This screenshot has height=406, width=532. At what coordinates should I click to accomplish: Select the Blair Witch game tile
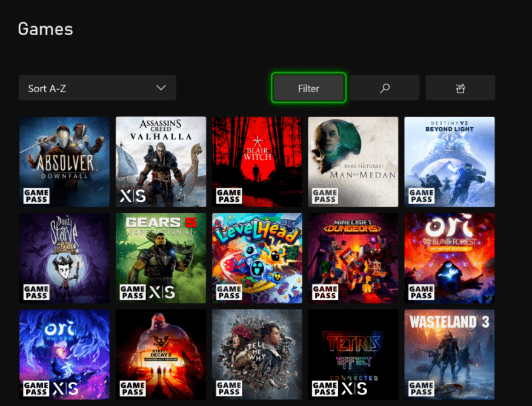[257, 162]
